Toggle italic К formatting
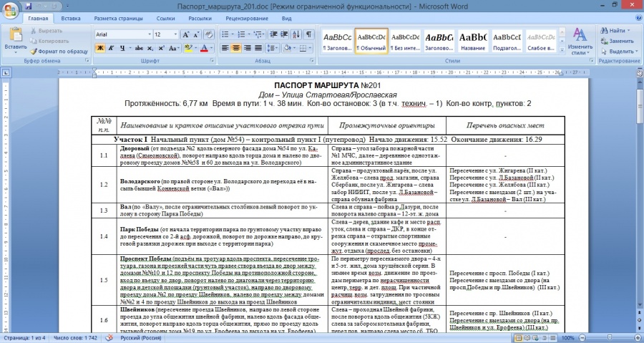The image size is (644, 343). (x=110, y=48)
